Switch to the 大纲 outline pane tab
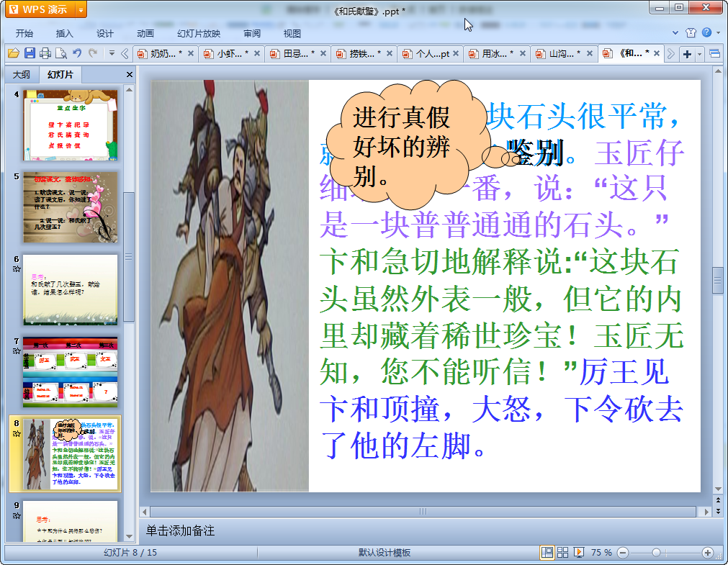Viewport: 728px width, 565px height. tap(22, 75)
